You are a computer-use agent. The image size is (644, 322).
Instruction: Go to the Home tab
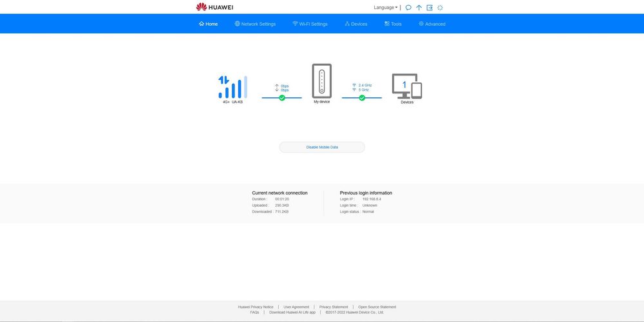pos(208,24)
